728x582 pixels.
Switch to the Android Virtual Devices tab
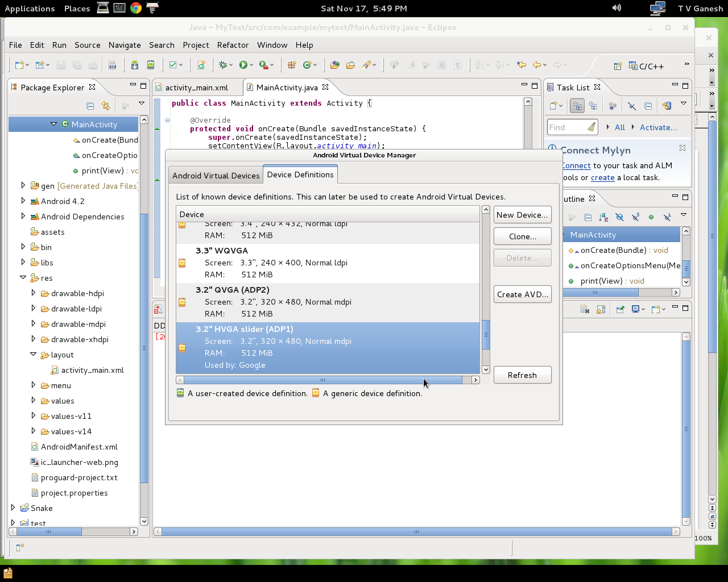click(x=216, y=176)
